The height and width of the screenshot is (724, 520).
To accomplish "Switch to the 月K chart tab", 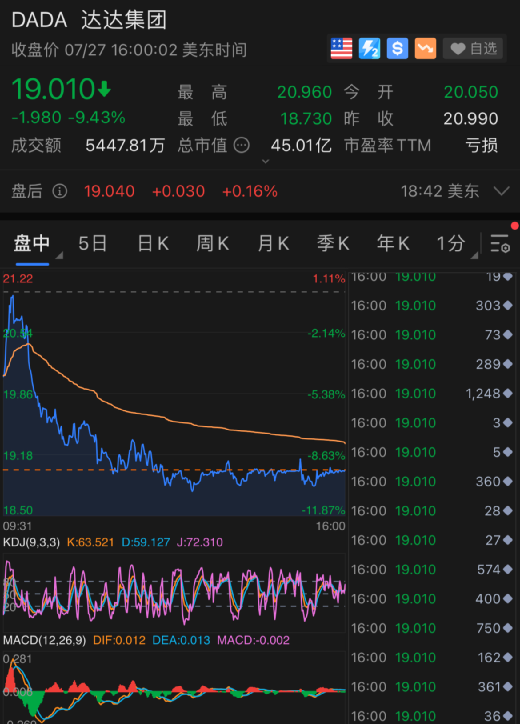I will [273, 243].
